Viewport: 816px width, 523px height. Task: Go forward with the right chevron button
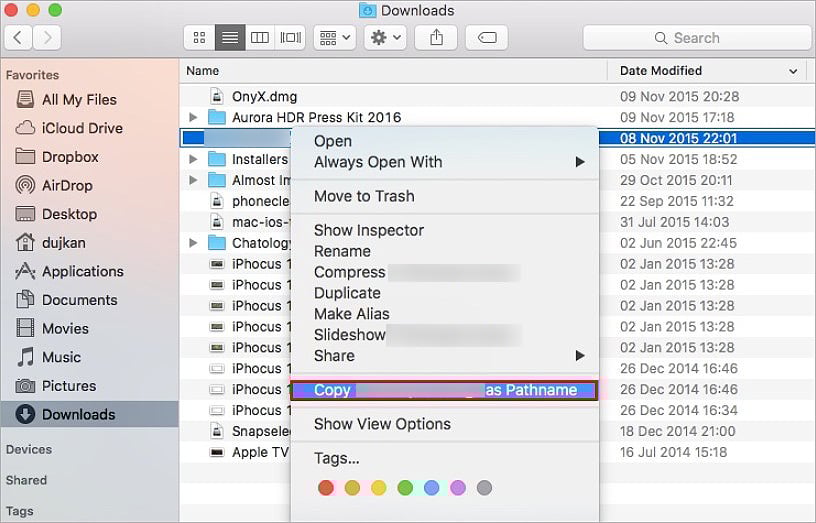tap(47, 37)
